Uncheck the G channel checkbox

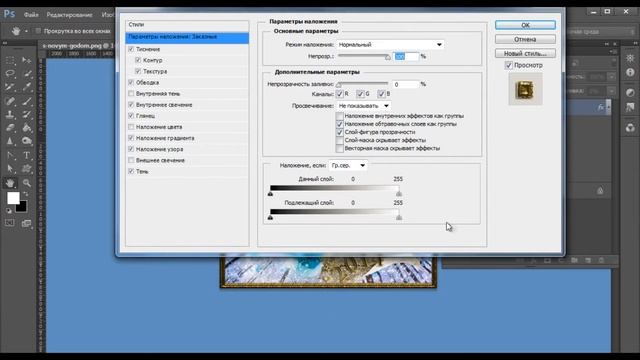[x=360, y=94]
